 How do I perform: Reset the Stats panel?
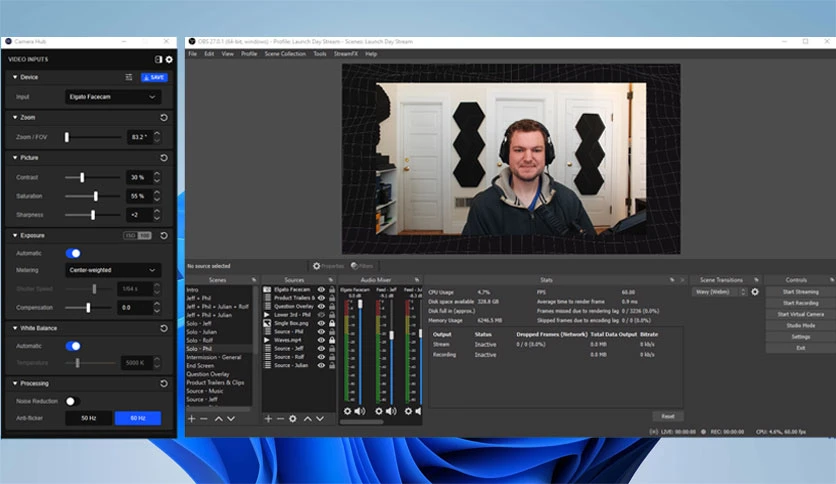click(x=668, y=416)
